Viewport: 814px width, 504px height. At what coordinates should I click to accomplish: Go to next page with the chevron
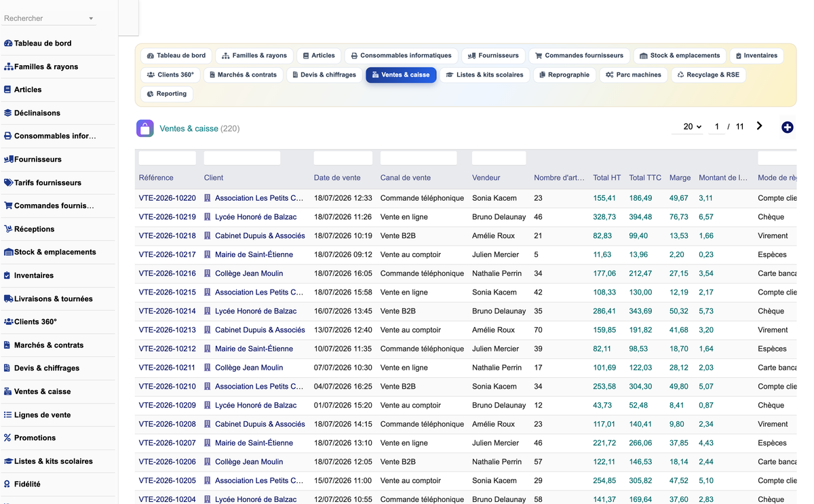(x=760, y=126)
